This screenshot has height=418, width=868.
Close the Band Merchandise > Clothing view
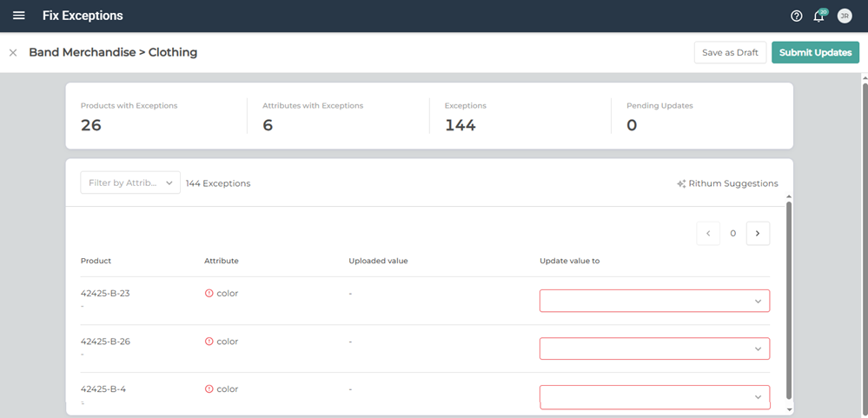[x=13, y=53]
